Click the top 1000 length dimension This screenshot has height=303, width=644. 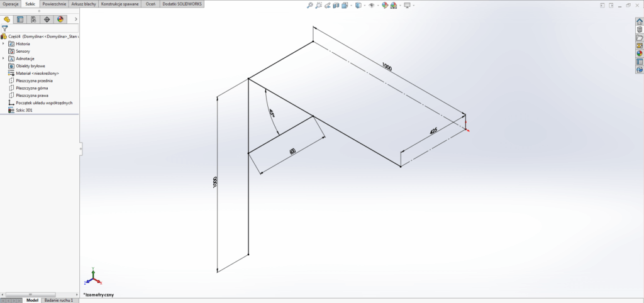pyautogui.click(x=387, y=67)
